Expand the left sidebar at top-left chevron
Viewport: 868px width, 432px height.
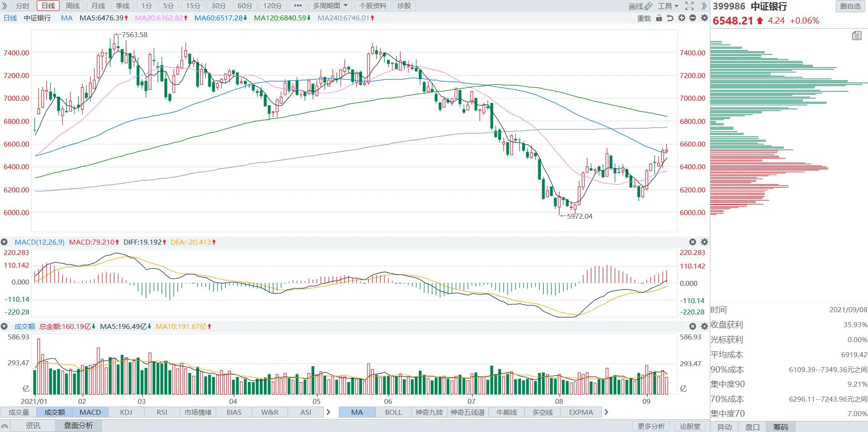(x=5, y=6)
